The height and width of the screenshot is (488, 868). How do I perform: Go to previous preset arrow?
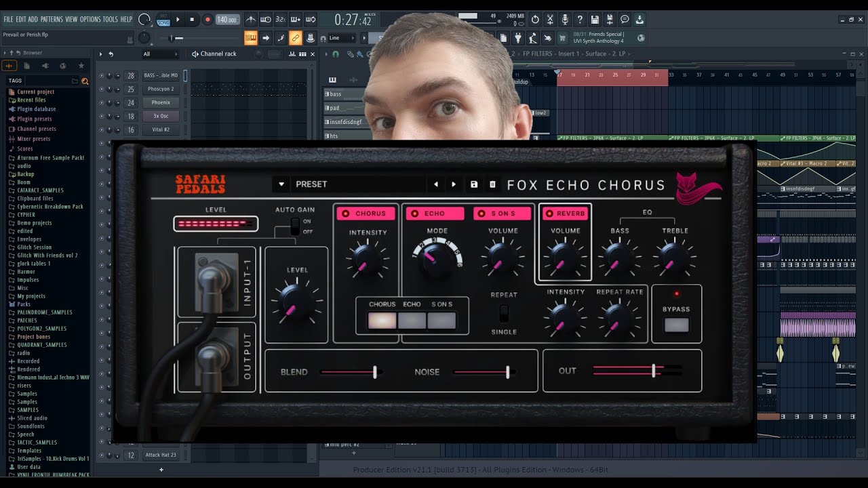click(436, 184)
